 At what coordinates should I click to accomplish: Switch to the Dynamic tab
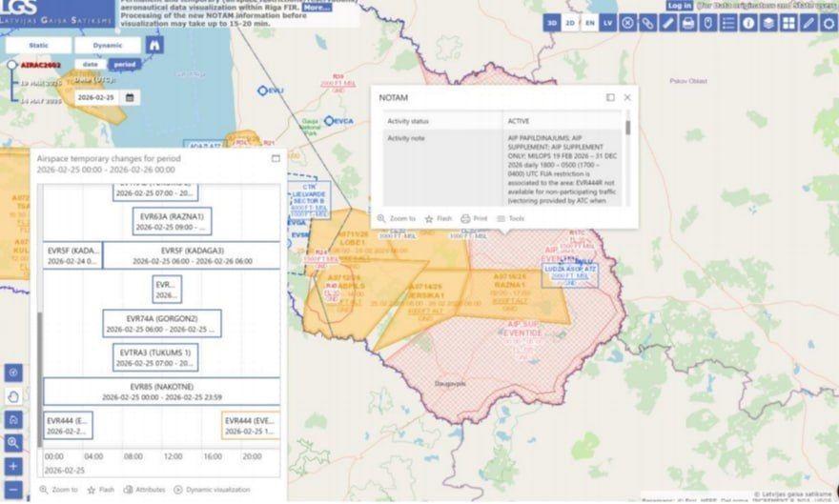108,46
